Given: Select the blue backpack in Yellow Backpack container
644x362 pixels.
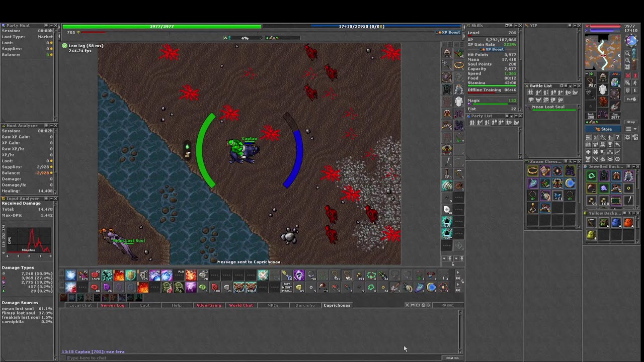Looking at the screenshot, I should click(x=616, y=222).
